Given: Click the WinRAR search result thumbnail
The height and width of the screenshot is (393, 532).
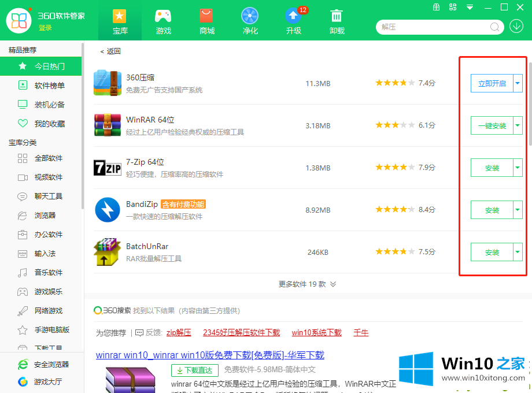Looking at the screenshot, I should point(130,380).
